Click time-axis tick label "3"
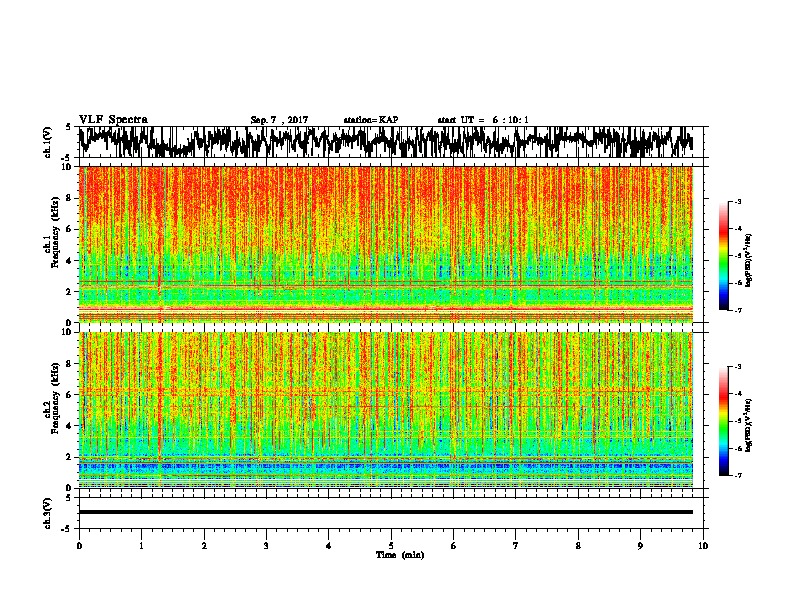 pos(266,546)
